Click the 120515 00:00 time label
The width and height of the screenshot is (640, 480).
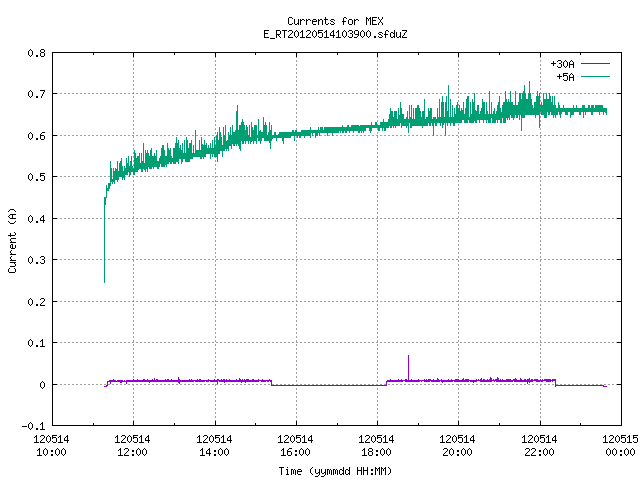point(620,446)
